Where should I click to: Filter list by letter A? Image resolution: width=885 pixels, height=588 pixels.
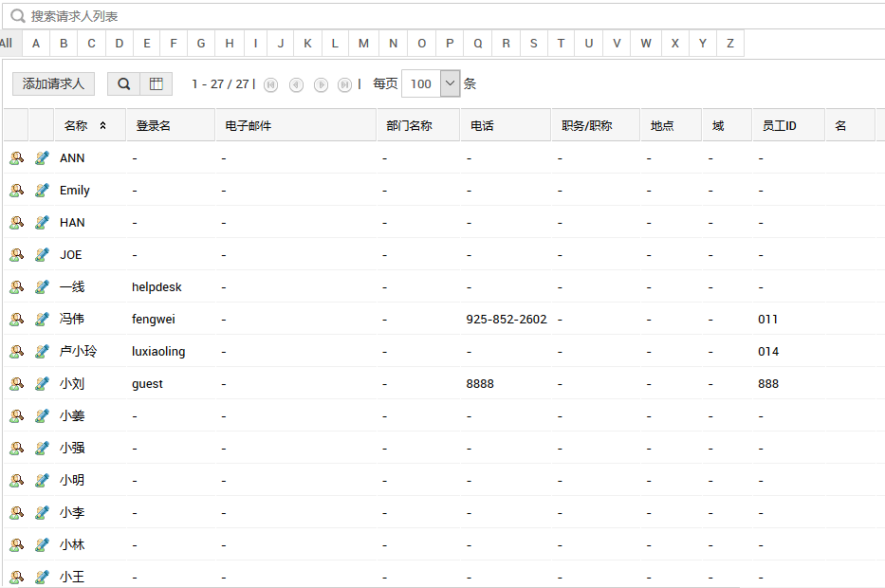pos(36,44)
